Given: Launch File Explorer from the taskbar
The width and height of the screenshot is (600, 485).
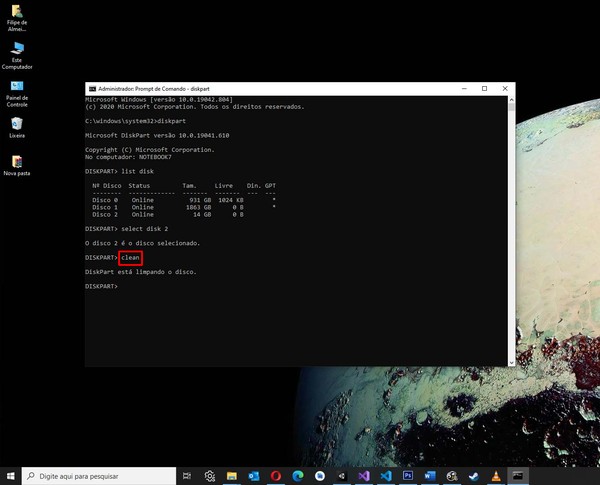Looking at the screenshot, I should point(232,476).
